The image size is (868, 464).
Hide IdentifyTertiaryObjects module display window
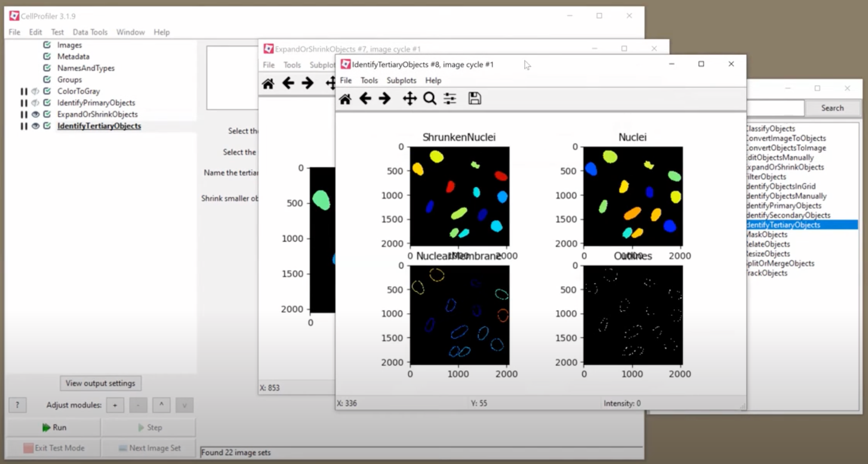point(35,126)
